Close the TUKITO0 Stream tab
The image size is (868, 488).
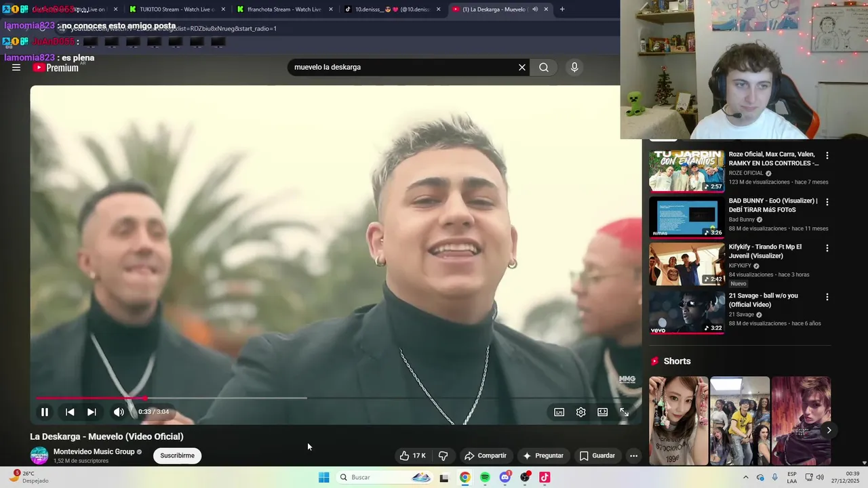pyautogui.click(x=224, y=9)
